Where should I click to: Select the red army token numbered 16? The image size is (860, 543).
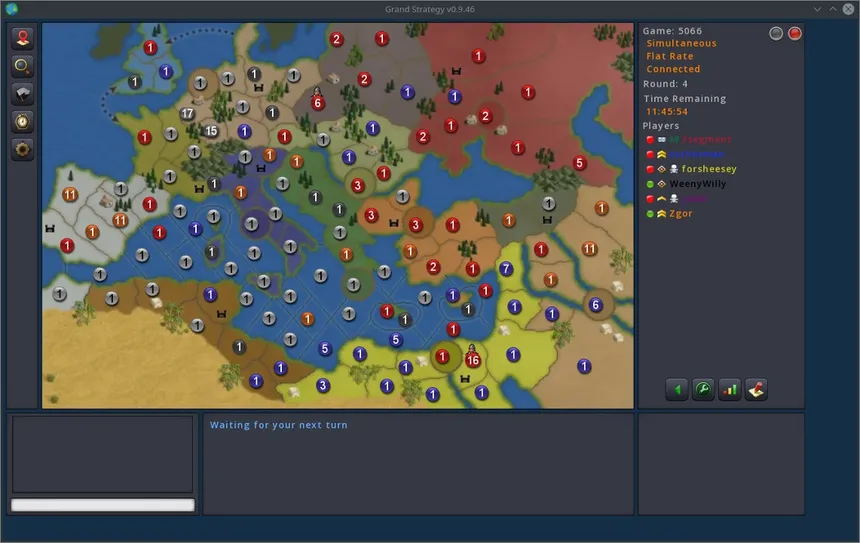[473, 360]
